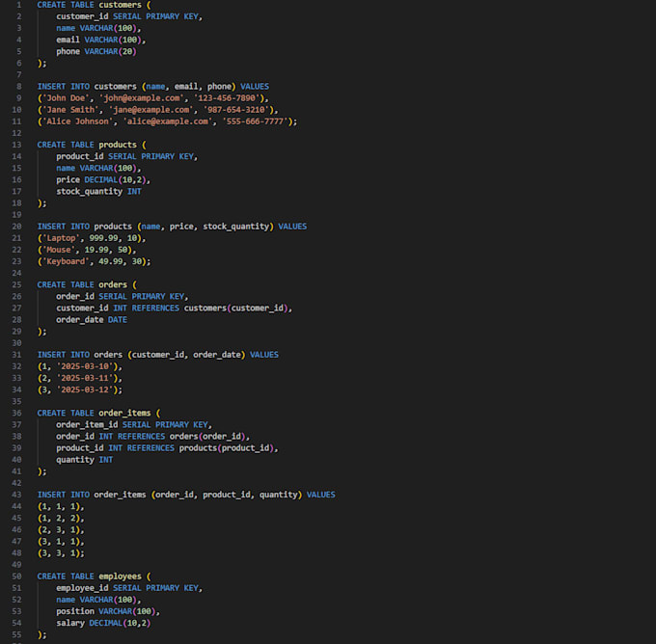
Task: Click the 'order_date DATE' line
Action: coord(92,320)
